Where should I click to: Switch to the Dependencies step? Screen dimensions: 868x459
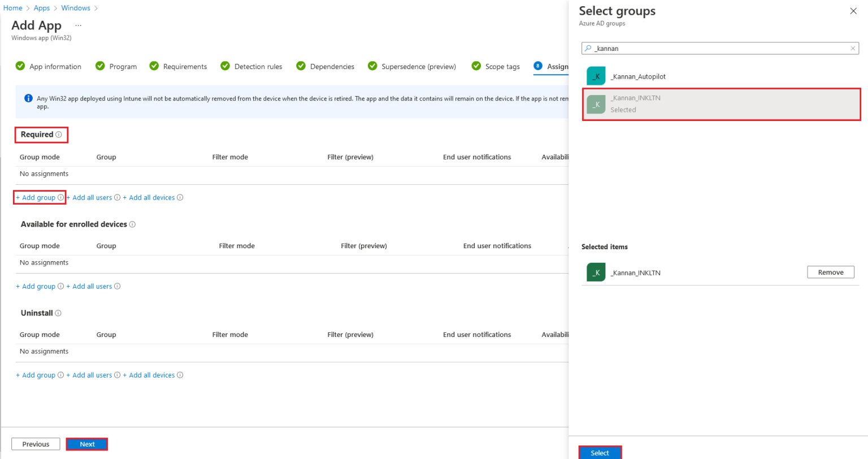click(x=332, y=66)
